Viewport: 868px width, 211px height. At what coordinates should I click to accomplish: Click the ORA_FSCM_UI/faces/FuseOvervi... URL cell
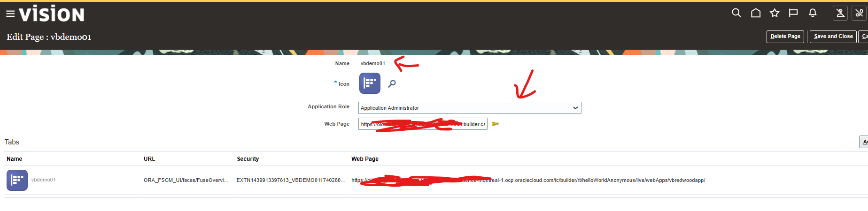(x=186, y=180)
